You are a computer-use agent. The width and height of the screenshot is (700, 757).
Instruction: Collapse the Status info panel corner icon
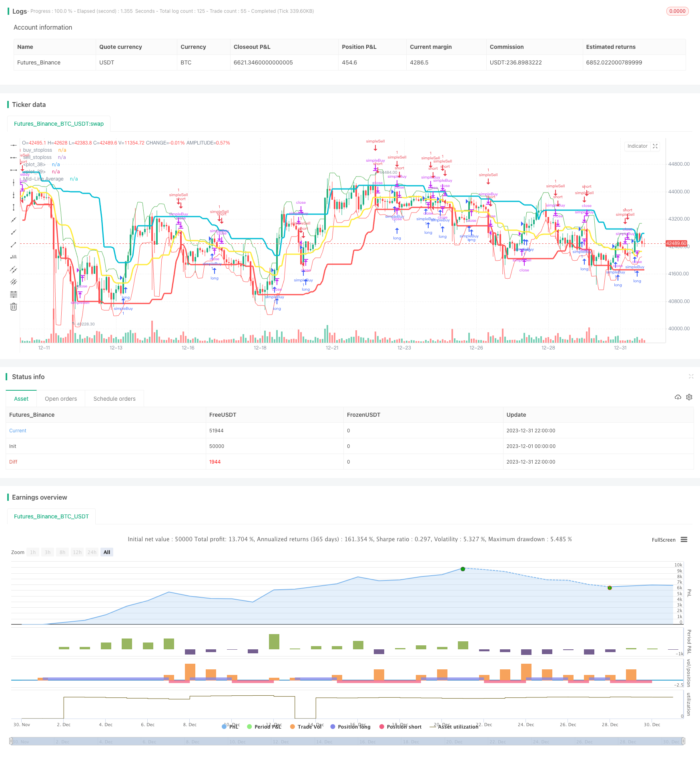point(691,376)
